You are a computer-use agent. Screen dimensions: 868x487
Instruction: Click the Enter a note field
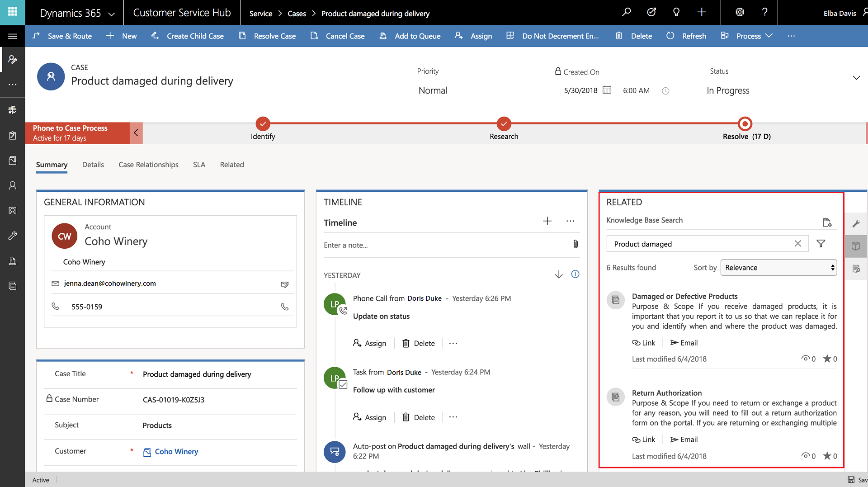coord(446,245)
